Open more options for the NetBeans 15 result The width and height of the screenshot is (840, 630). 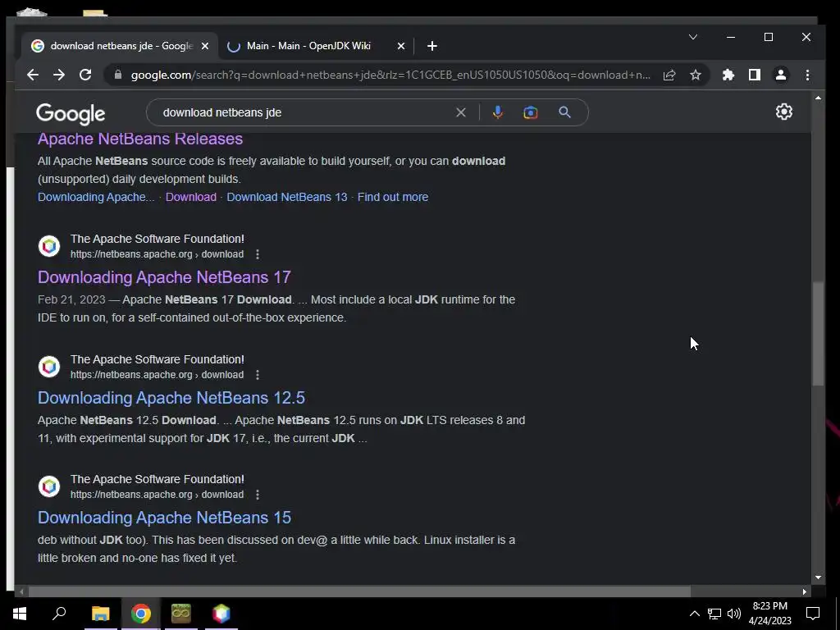tap(258, 495)
